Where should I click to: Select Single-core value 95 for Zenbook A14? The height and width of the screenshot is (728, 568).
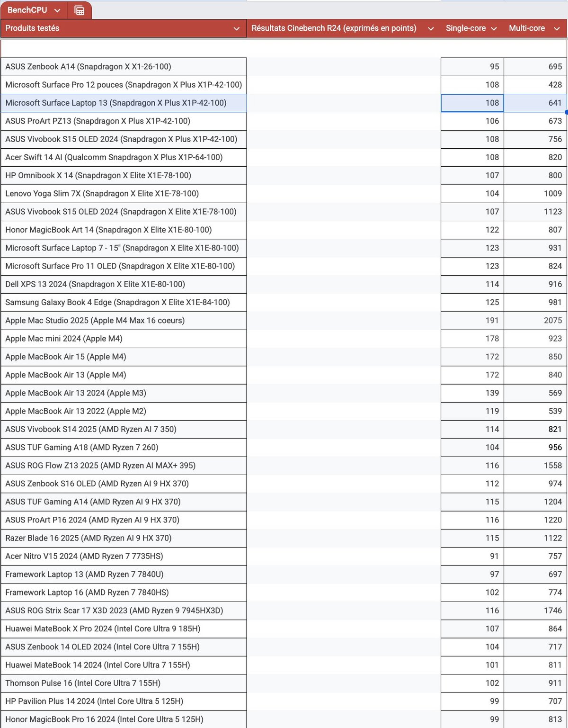pos(472,67)
